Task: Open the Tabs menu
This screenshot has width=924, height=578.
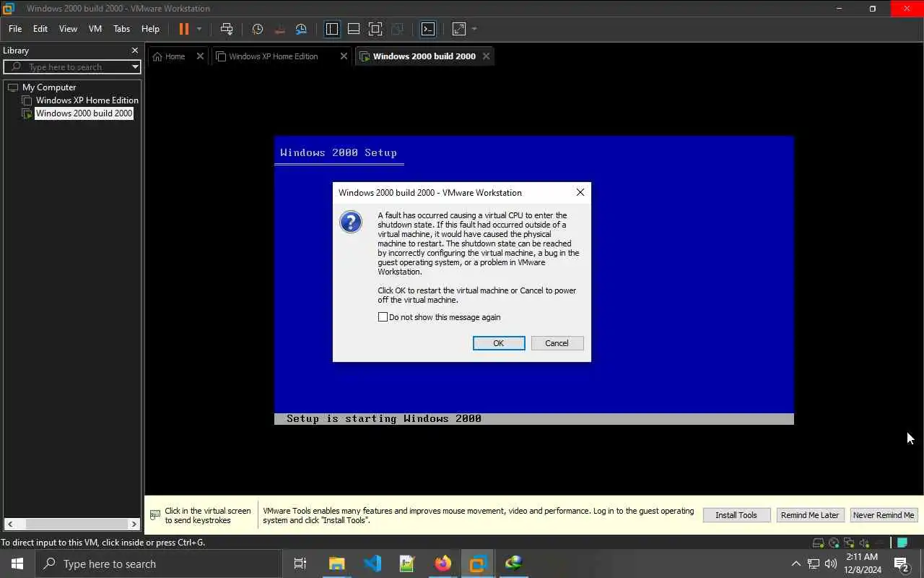Action: (x=121, y=29)
